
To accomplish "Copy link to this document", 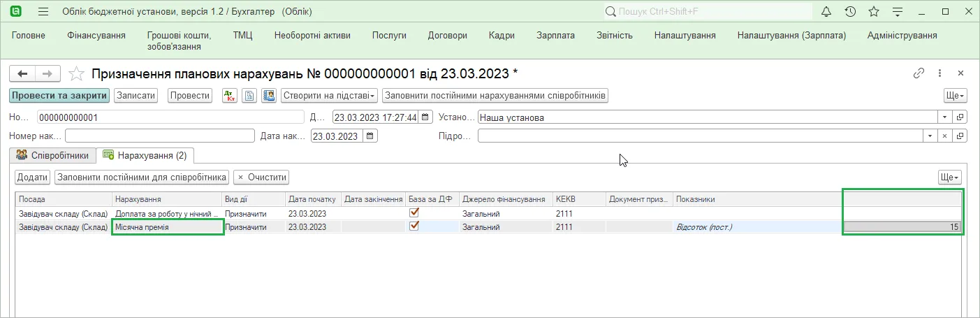I will click(x=919, y=73).
